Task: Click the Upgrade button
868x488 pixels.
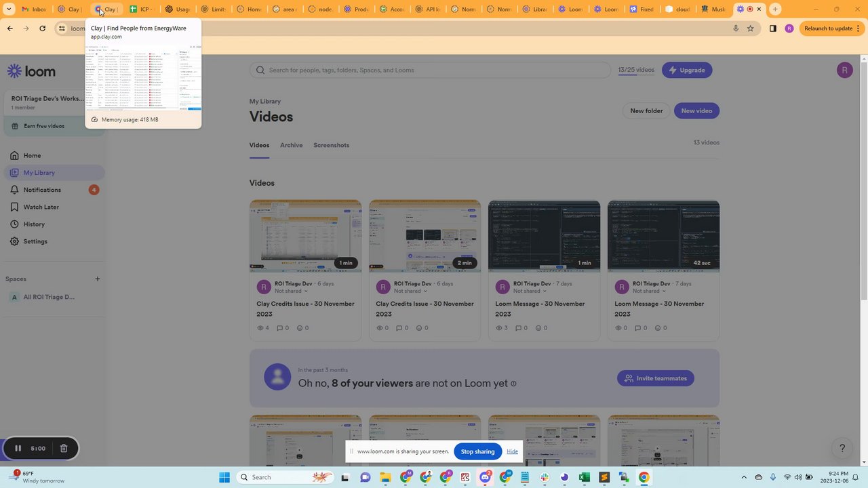Action: (x=687, y=70)
